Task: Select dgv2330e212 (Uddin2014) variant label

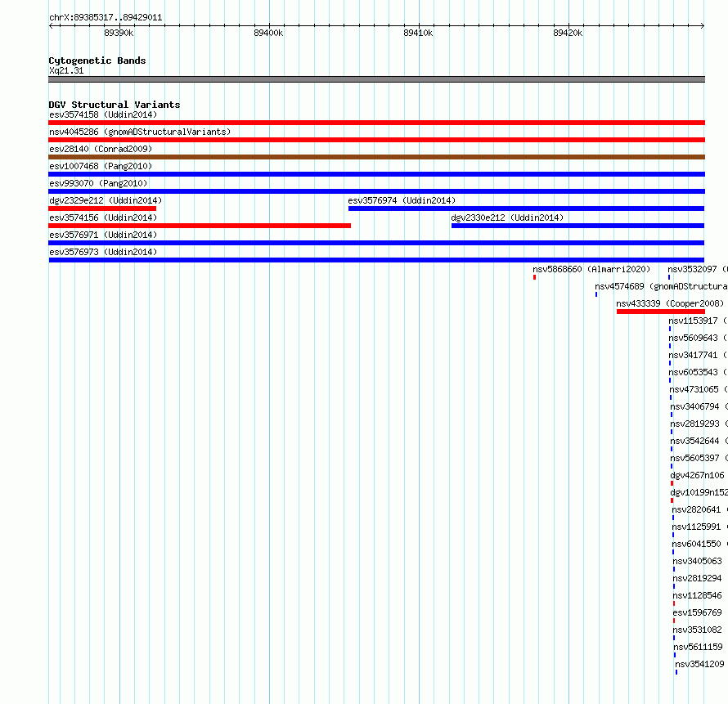Action: [x=507, y=217]
